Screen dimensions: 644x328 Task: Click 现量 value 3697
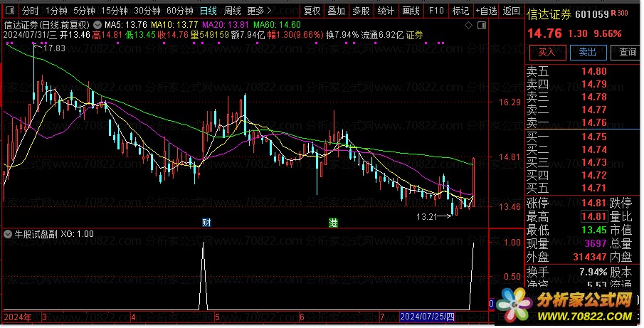pos(596,243)
